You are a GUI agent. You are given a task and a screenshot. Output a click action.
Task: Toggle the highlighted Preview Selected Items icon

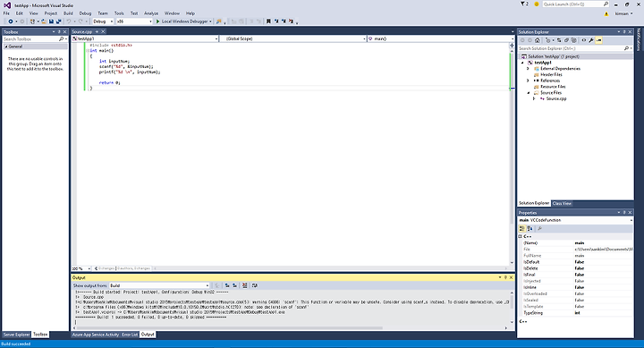click(x=598, y=40)
